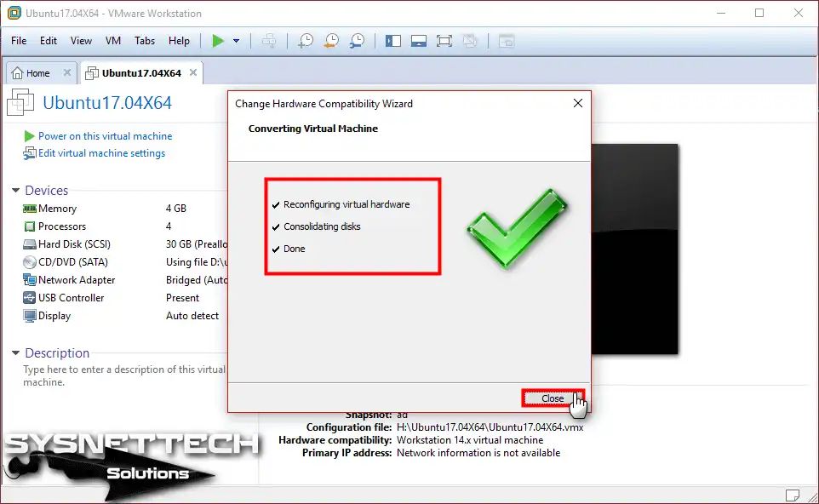Image resolution: width=819 pixels, height=504 pixels.
Task: Toggle the thumbnail bar view icon
Action: pos(418,41)
